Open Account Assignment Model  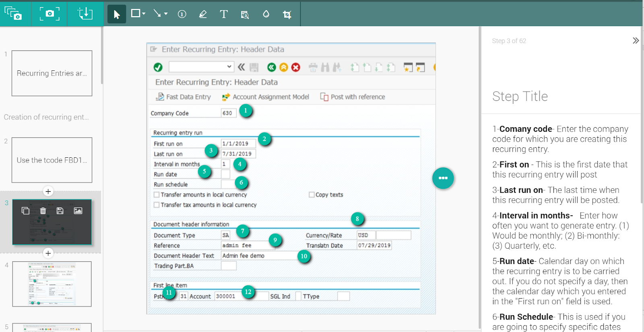point(266,97)
